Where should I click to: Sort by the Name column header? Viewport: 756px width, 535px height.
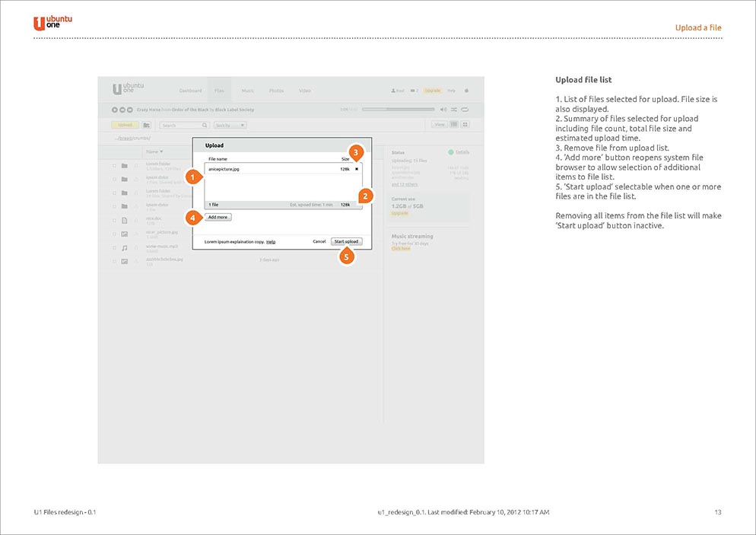[154, 152]
